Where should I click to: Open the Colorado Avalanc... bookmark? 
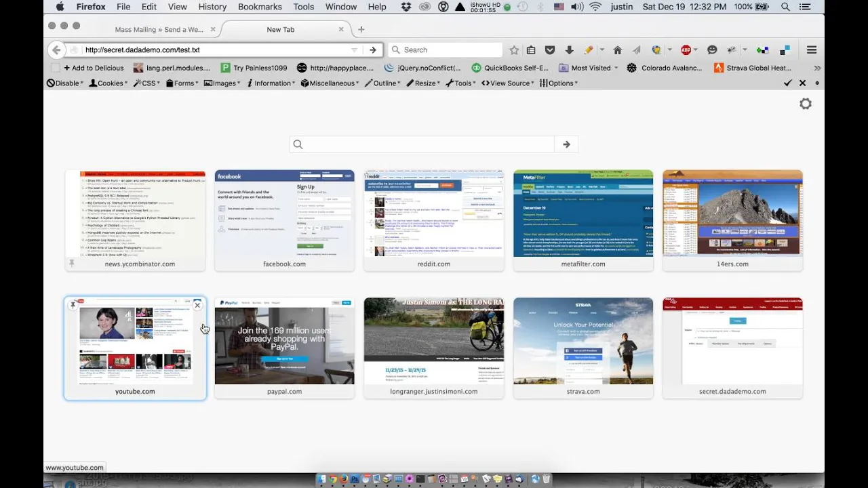pos(665,68)
